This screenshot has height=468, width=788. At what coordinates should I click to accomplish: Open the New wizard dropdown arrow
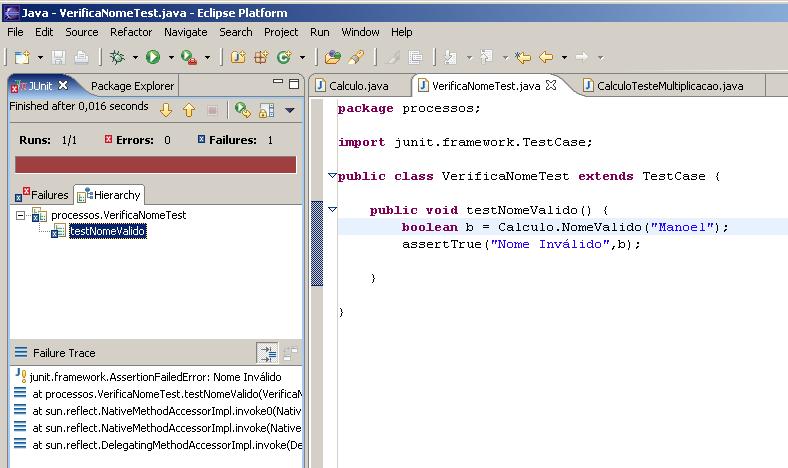tap(40, 58)
